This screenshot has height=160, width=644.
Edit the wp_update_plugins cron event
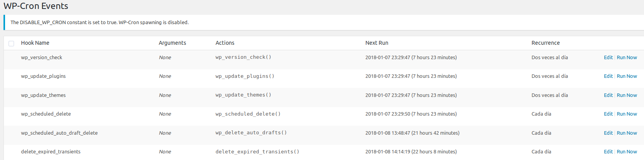[608, 76]
